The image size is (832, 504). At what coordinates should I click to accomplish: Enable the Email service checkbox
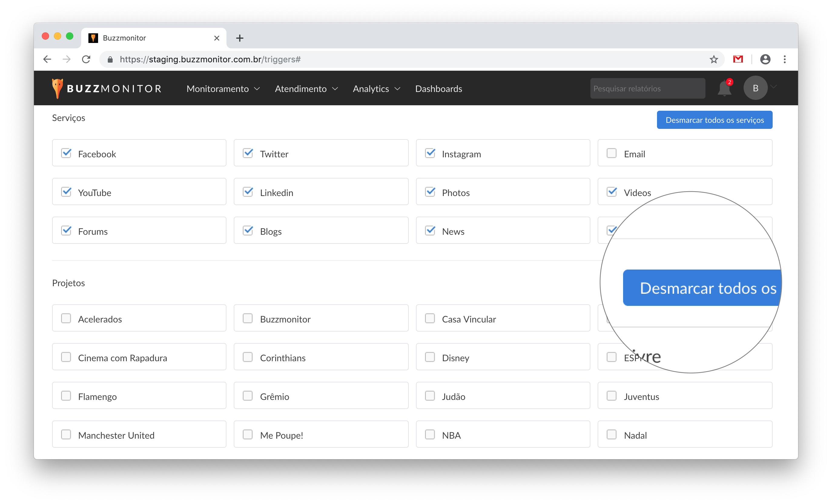612,153
